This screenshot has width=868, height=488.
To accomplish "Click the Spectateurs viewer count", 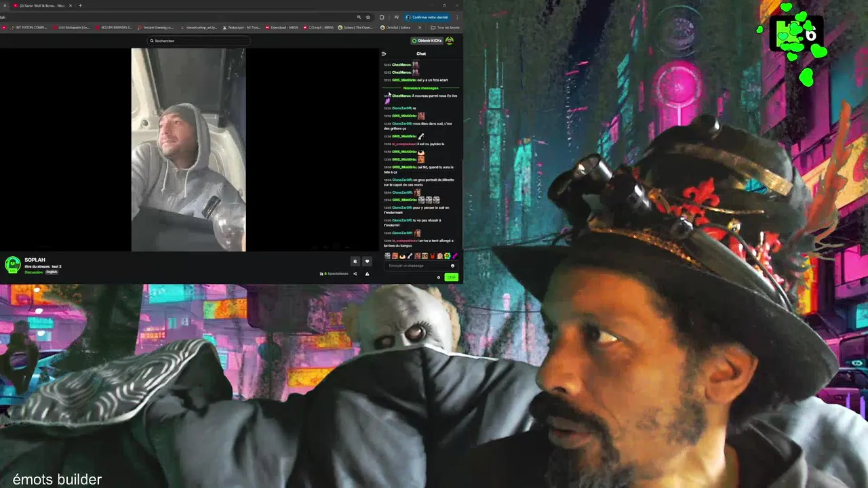I will [x=334, y=274].
